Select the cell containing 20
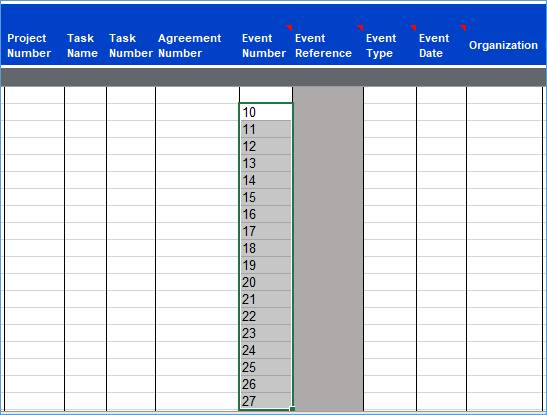Viewport: 547px width, 415px height. [266, 282]
